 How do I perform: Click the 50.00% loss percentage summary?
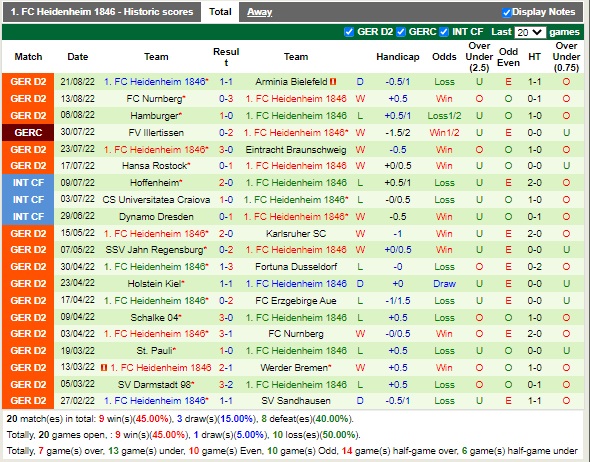pos(339,435)
